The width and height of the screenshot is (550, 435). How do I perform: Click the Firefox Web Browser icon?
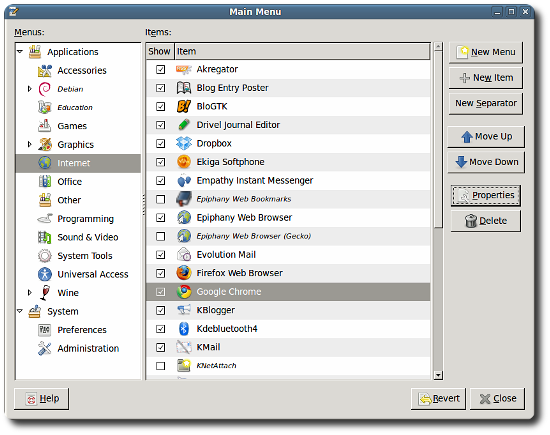coord(184,273)
